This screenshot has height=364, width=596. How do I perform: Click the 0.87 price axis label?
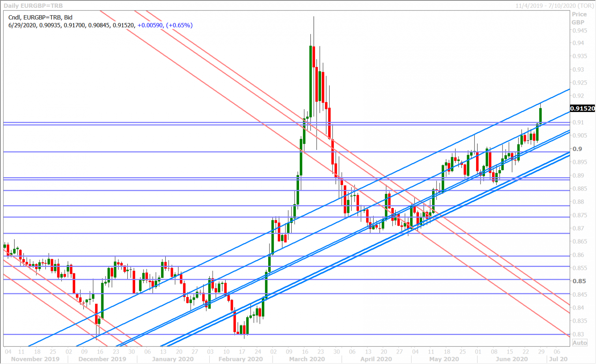[578, 228]
